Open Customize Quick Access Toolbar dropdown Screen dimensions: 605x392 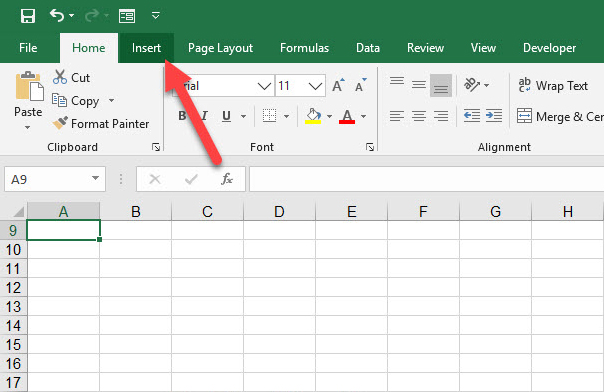[155, 16]
